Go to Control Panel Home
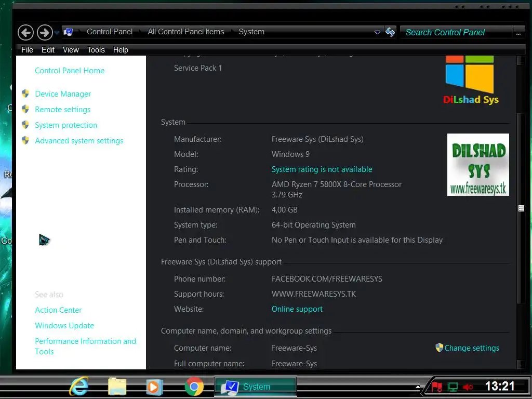The image size is (532, 399). [x=70, y=71]
